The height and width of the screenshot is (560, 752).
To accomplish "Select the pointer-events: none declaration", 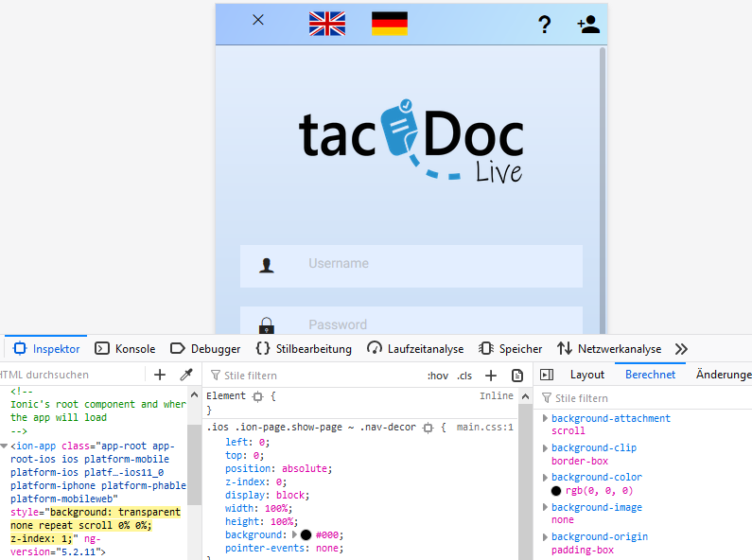I will point(285,548).
